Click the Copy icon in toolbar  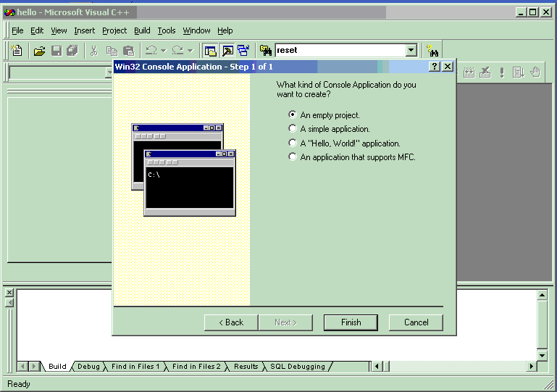(x=112, y=51)
